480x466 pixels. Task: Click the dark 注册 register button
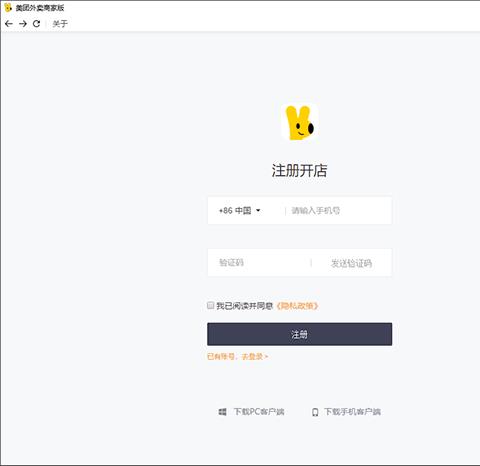point(299,334)
